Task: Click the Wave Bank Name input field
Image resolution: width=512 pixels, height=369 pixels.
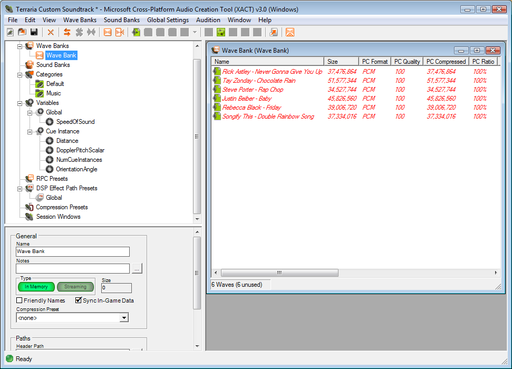Action: pyautogui.click(x=73, y=251)
